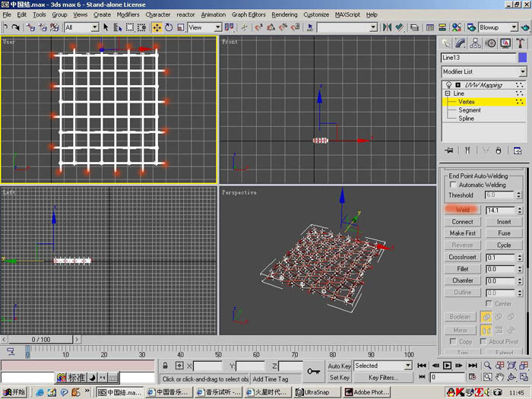Collapse the Line tree in modifier stack
Image resolution: width=532 pixels, height=399 pixels.
448,93
